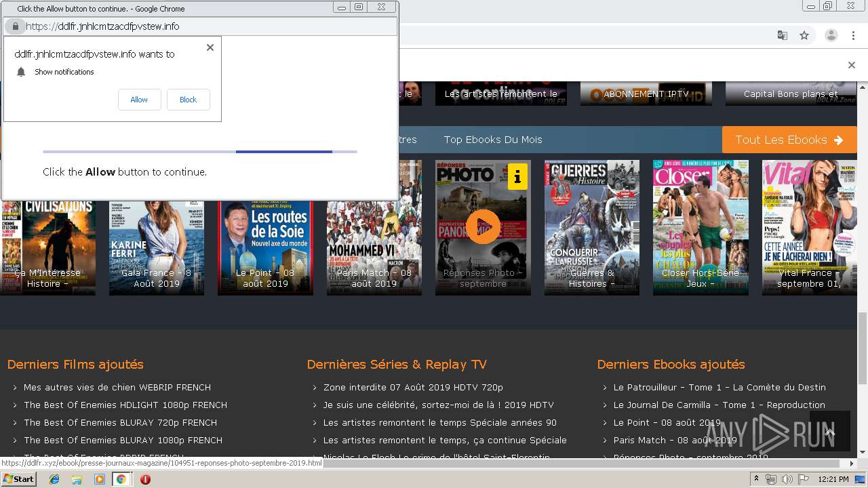The width and height of the screenshot is (868, 488).
Task: Open the Gala France 8 Août 2019 cover
Action: pos(157,248)
